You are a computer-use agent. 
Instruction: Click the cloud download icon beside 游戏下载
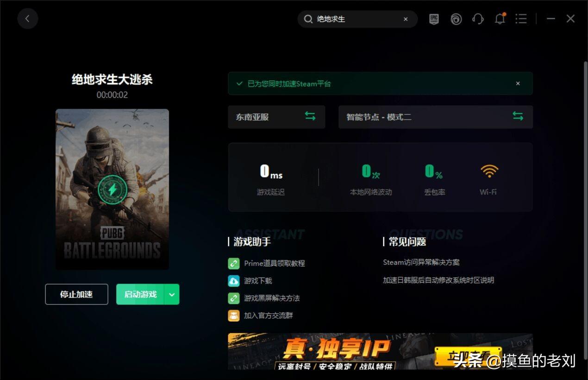tap(234, 281)
